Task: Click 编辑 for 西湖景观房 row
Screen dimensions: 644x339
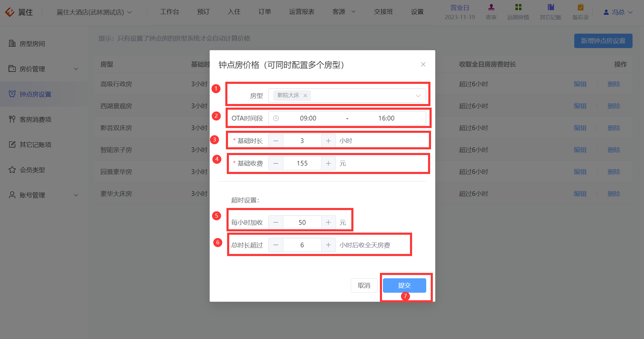Action: 580,106
